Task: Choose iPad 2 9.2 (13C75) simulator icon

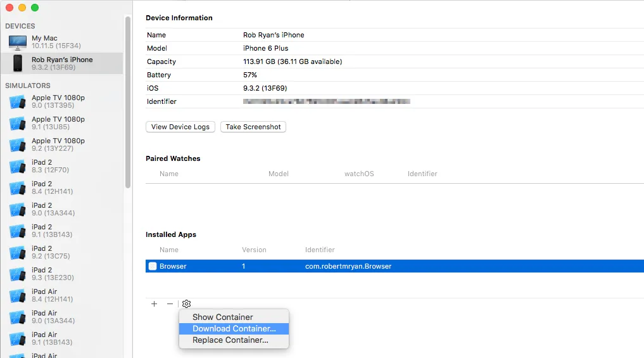Action: pos(18,252)
